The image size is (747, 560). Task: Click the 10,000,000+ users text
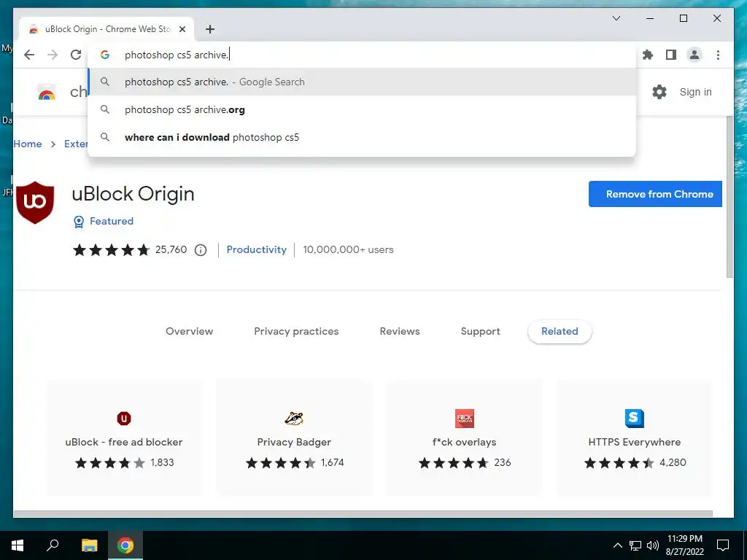(348, 249)
